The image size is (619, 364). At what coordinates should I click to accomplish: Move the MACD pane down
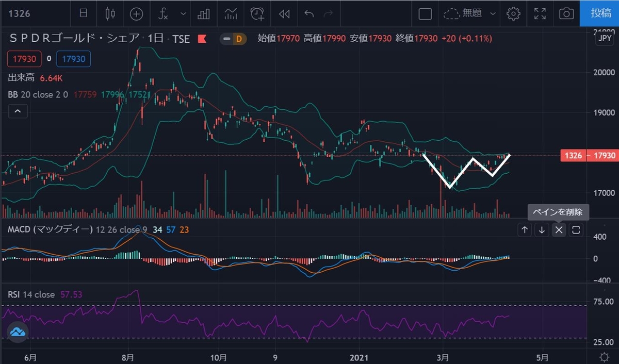[x=542, y=230]
